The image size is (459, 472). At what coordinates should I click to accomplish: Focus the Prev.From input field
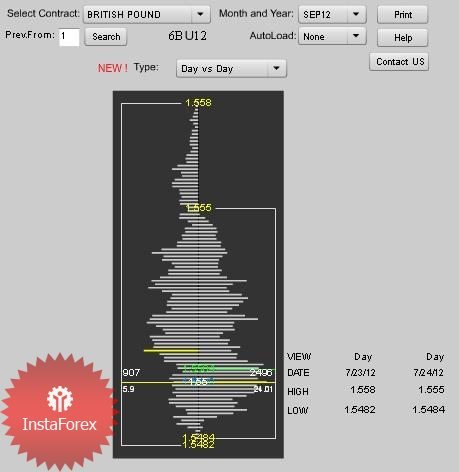click(69, 37)
